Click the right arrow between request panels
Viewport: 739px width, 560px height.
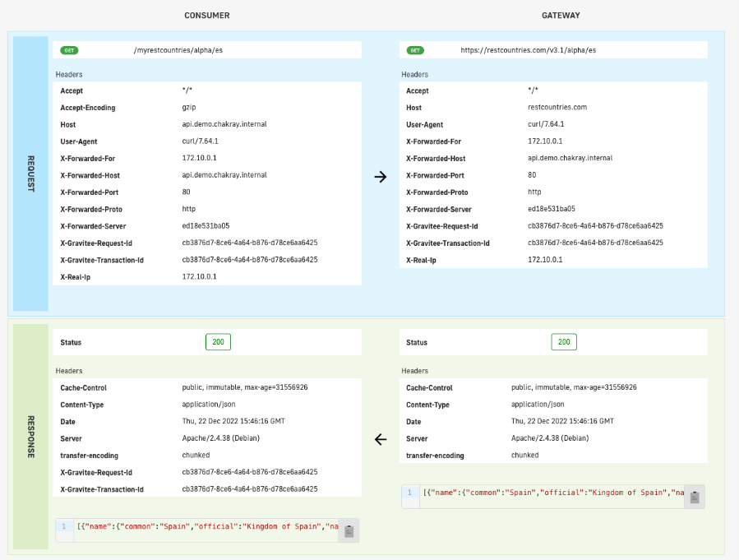point(380,177)
